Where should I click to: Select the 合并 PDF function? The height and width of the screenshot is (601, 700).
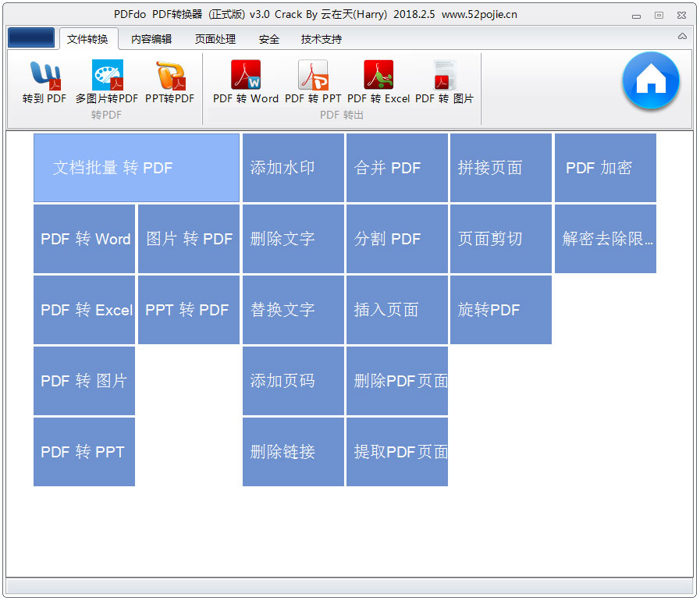pyautogui.click(x=396, y=168)
